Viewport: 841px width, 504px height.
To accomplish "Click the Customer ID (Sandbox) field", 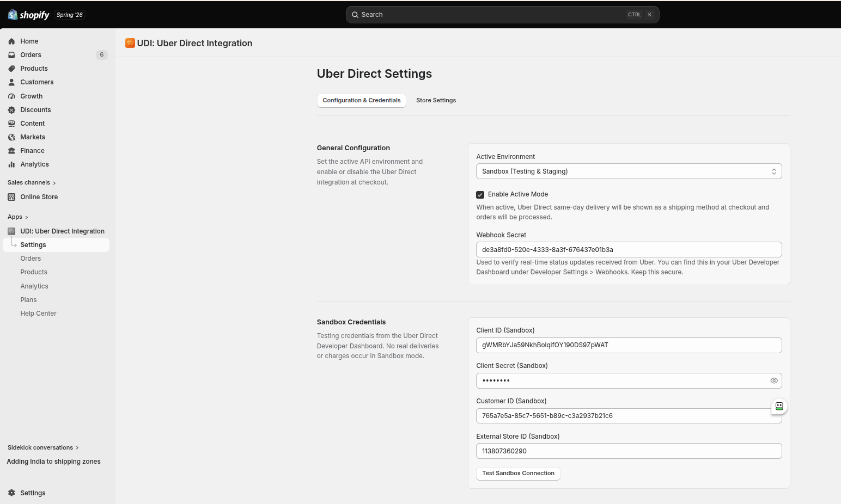I will [x=629, y=416].
